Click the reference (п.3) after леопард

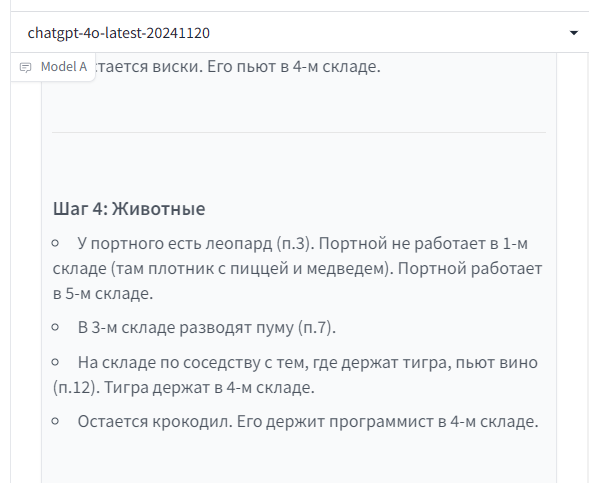295,244
